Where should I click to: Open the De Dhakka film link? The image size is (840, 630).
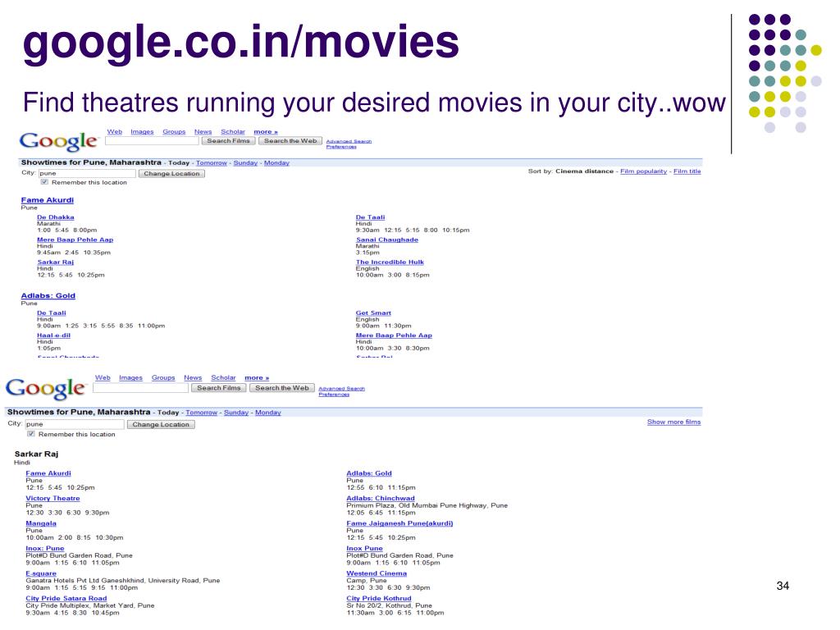pyautogui.click(x=56, y=217)
